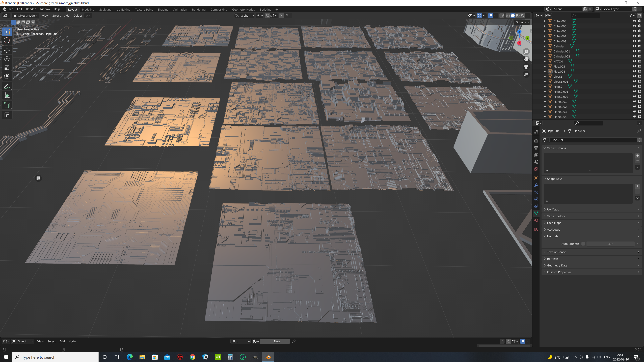Open the Global transform orientation dropdown
The image size is (644, 362).
[244, 15]
